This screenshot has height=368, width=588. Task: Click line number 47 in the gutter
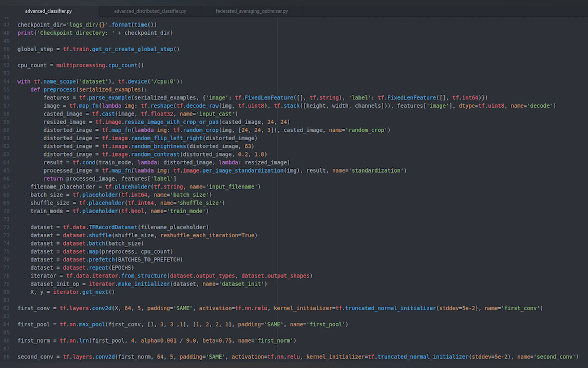(x=6, y=25)
